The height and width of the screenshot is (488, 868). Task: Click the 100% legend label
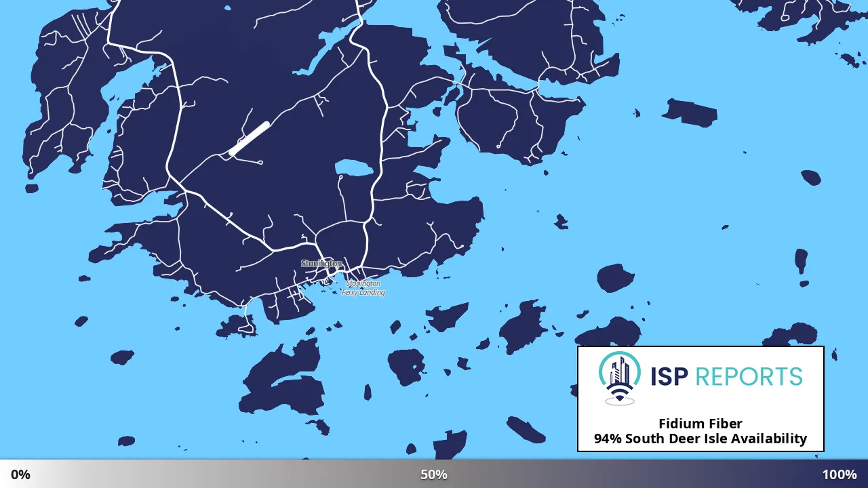(x=840, y=474)
